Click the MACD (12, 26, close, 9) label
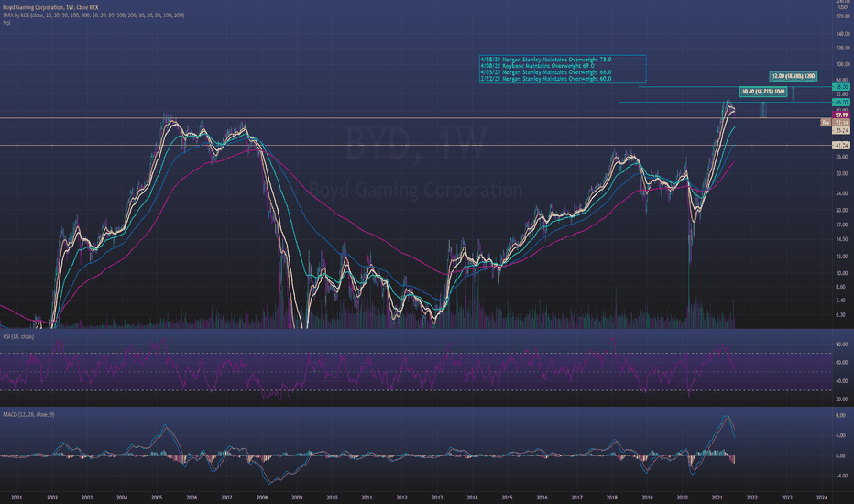 [28, 414]
